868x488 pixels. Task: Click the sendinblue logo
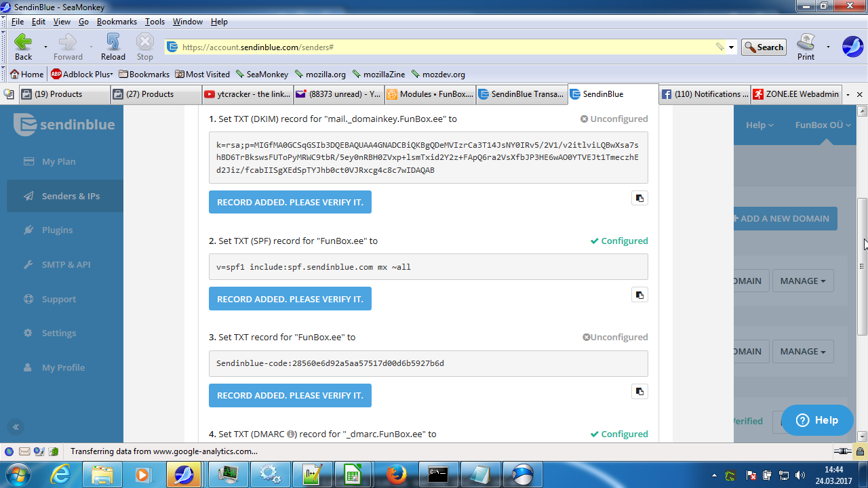coord(64,124)
